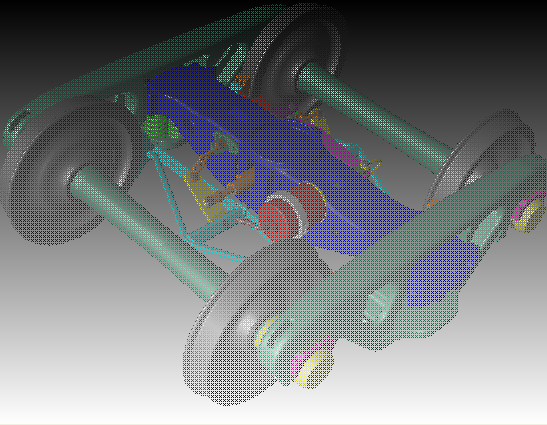Select the blue bolster in the center
Viewport: 547px width, 425px height.
[x=272, y=150]
